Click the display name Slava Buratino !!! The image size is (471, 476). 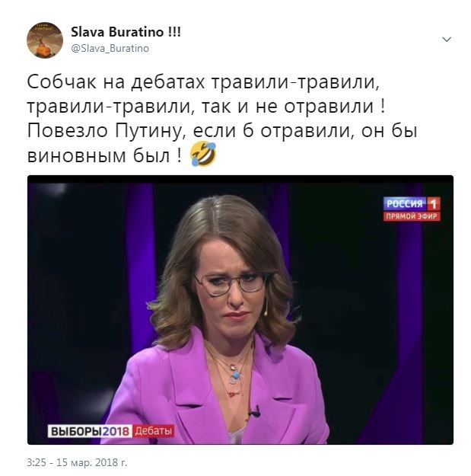coord(126,32)
